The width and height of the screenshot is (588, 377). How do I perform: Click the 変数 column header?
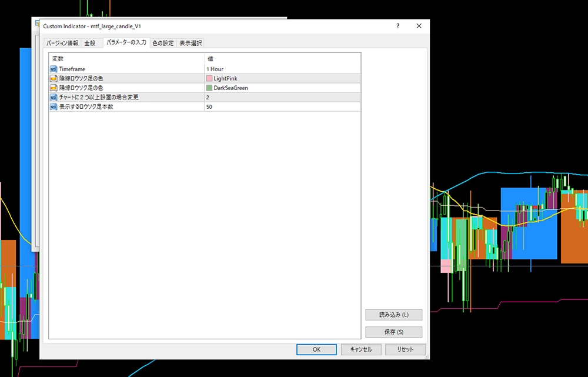(x=58, y=59)
